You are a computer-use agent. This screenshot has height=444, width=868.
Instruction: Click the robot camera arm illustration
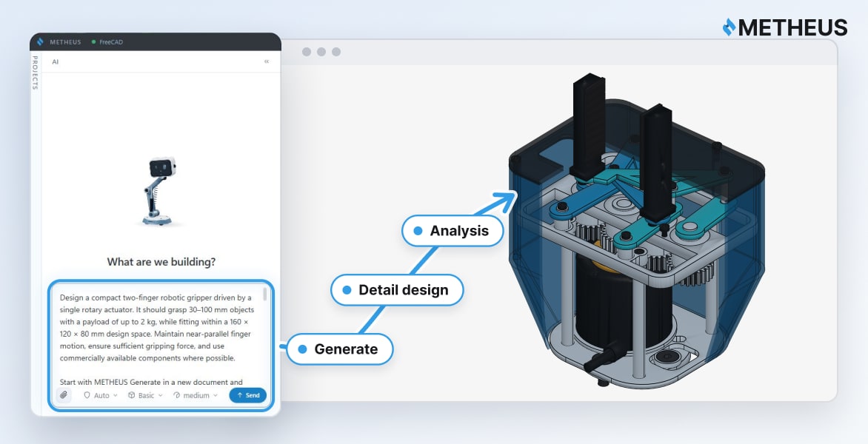159,191
